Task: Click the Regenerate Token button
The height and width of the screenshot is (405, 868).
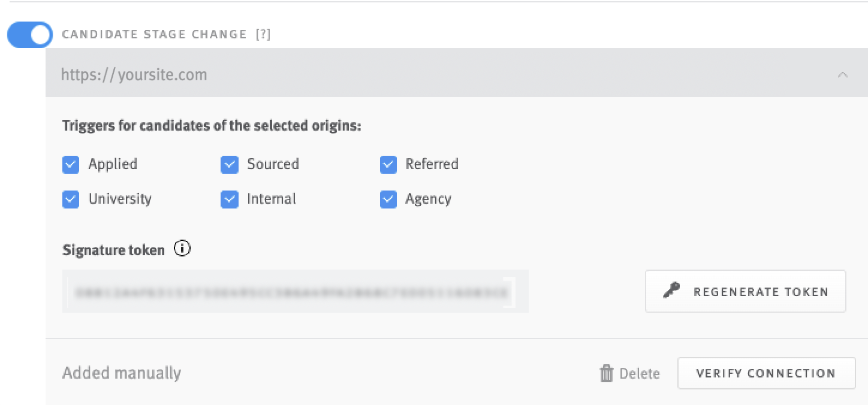Action: coord(745,291)
